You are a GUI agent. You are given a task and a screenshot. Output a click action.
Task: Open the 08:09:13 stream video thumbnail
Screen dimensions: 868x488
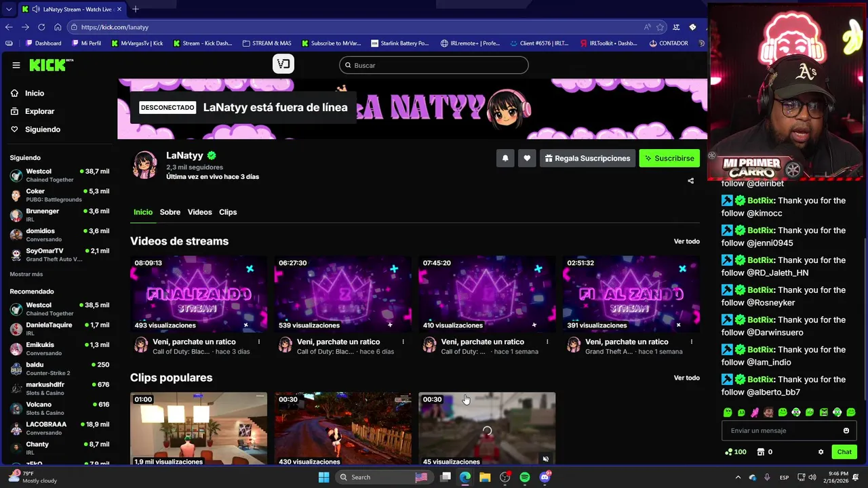tap(199, 294)
